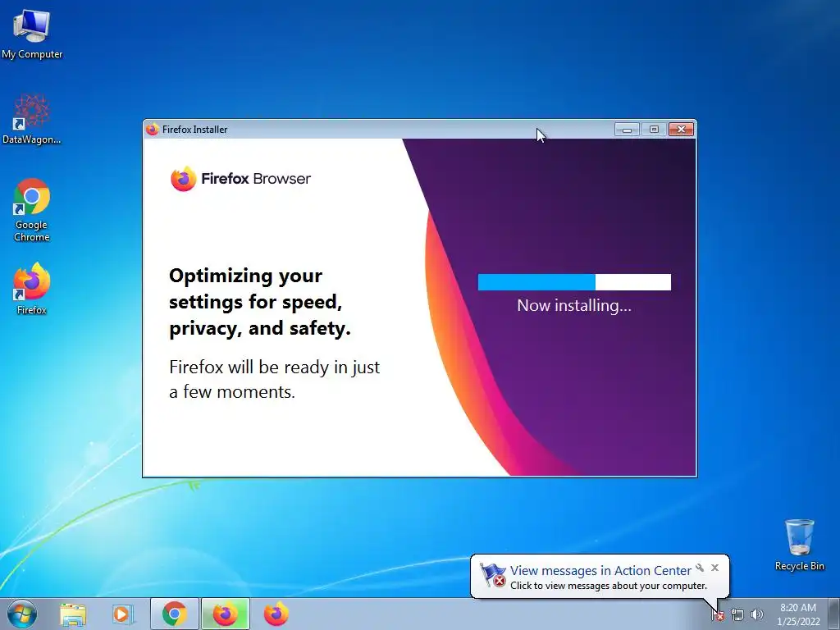Screen dimensions: 840x630
Task: Click the 'Now installing...' status text
Action: pos(574,305)
